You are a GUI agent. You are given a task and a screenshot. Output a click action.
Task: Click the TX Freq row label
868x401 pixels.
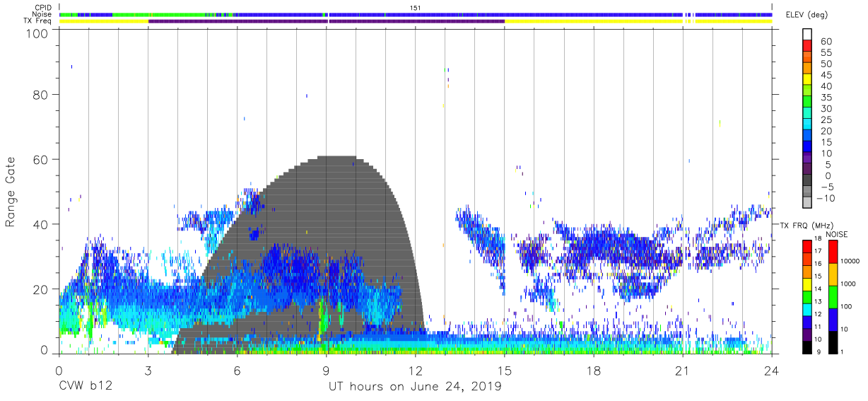pyautogui.click(x=38, y=21)
